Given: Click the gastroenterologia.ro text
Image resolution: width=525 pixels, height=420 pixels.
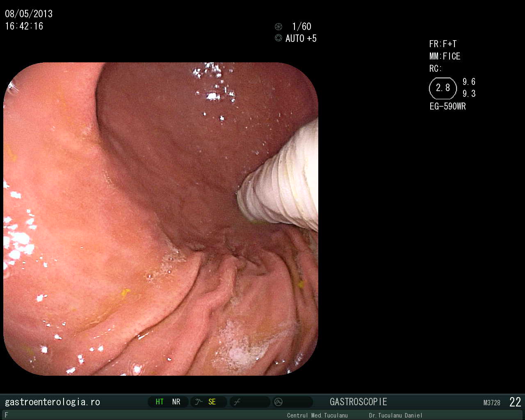Looking at the screenshot, I should coord(52,402).
